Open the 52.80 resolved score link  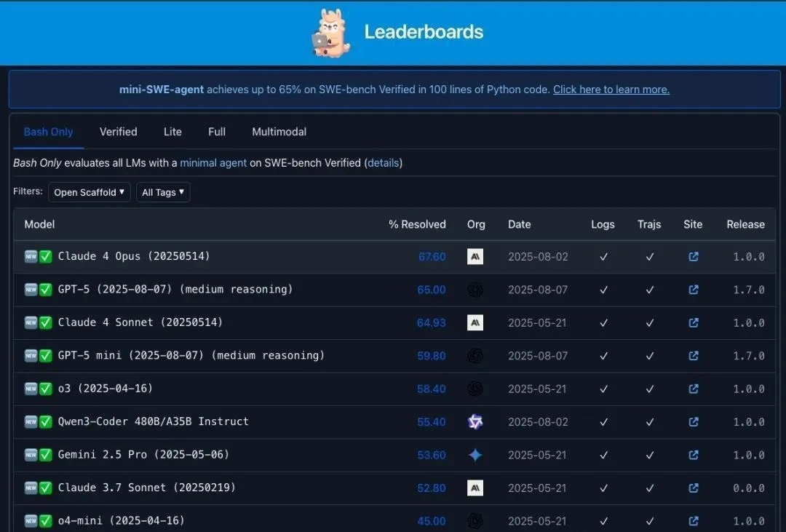pos(432,488)
